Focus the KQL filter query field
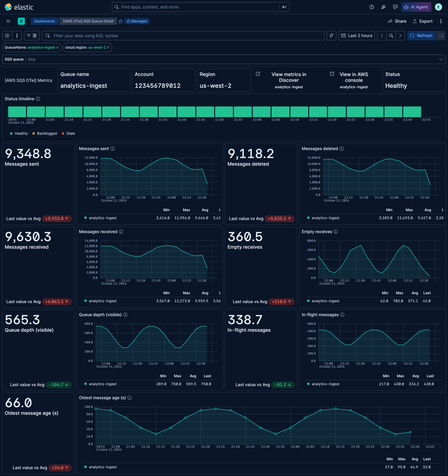448x476 pixels. tap(183, 35)
